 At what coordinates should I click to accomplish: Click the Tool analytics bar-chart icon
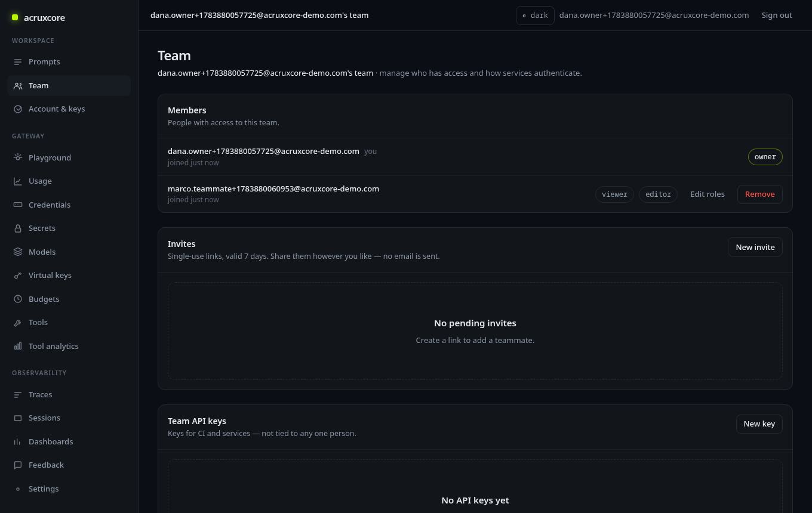[18, 347]
